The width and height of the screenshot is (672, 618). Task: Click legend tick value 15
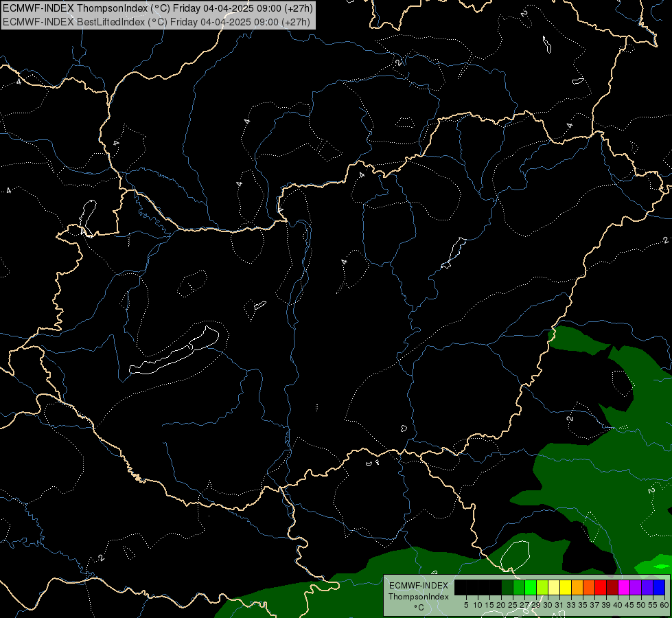click(490, 605)
